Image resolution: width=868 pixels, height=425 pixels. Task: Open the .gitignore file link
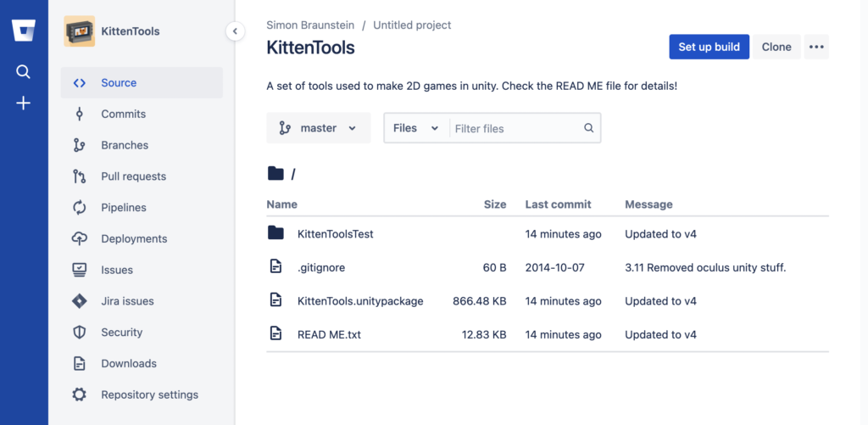pyautogui.click(x=321, y=267)
